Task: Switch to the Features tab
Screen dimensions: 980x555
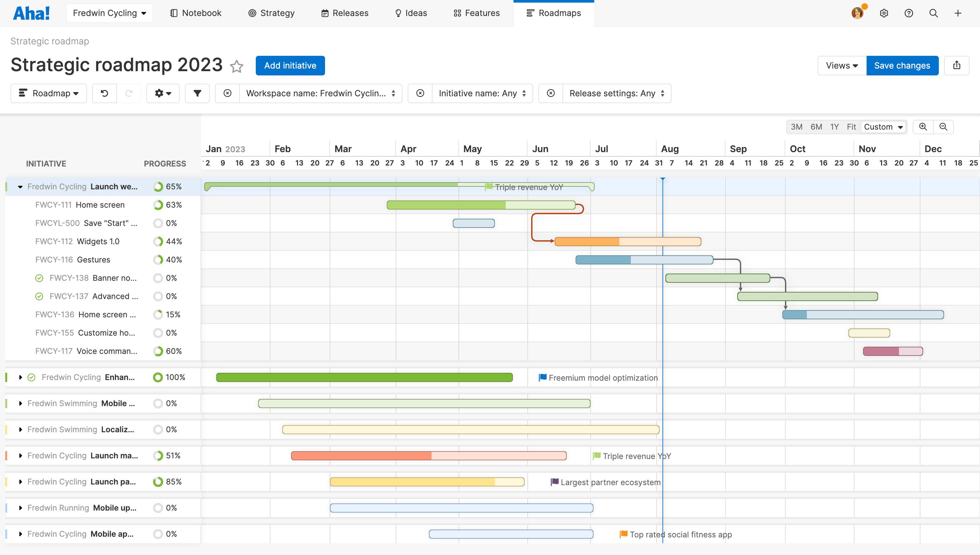Action: [476, 13]
